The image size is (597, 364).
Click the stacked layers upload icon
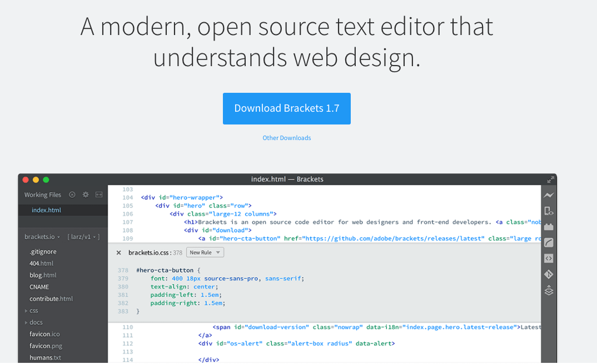pos(549,290)
